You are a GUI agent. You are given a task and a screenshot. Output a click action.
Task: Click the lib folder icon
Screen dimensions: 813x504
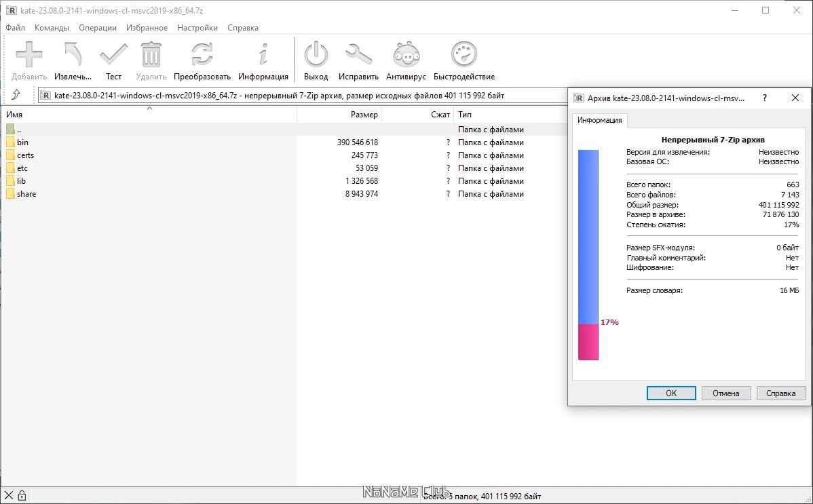(x=10, y=181)
